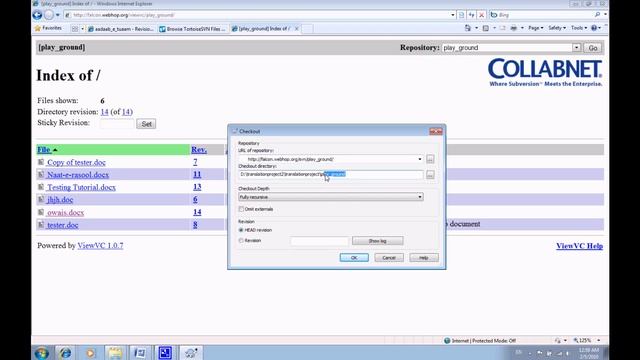This screenshot has width=640, height=360.
Task: Open Checkout Depth combo box
Action: pos(331,197)
